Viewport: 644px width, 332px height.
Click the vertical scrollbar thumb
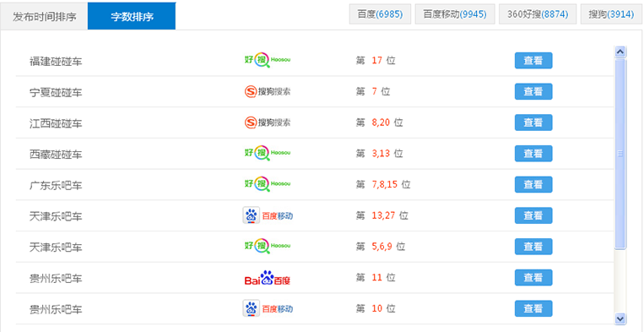click(x=620, y=154)
